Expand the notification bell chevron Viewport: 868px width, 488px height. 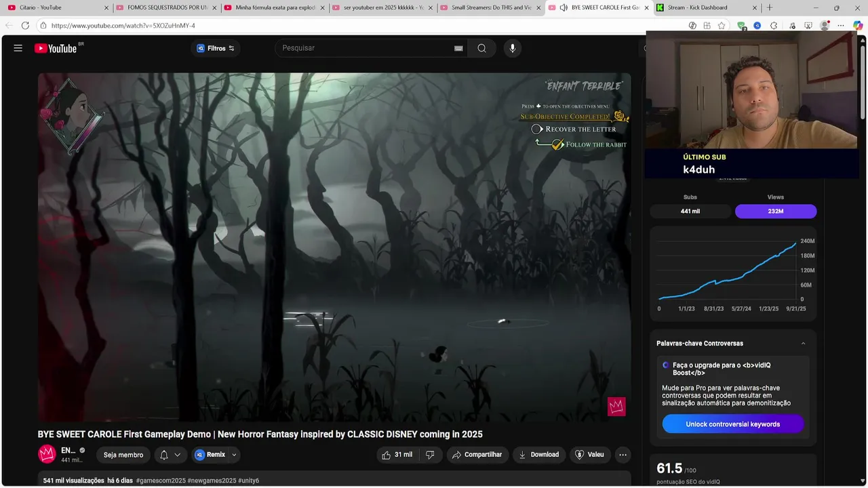click(x=178, y=455)
